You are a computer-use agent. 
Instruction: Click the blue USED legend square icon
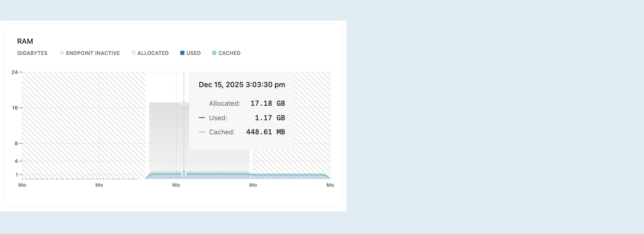182,53
